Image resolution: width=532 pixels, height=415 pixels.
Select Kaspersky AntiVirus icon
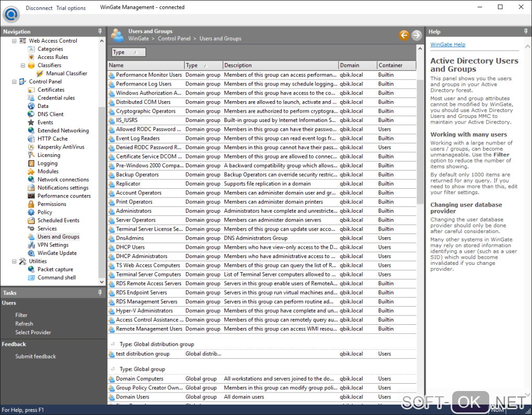(x=31, y=147)
